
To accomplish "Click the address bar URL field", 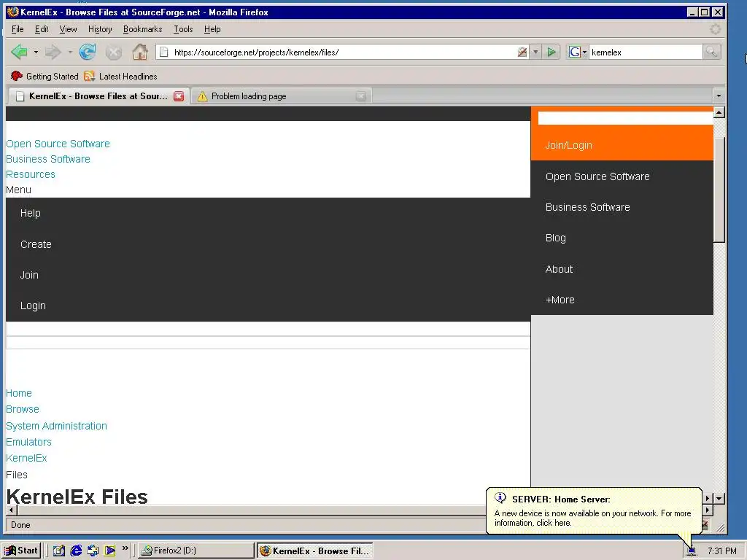I will tap(343, 52).
